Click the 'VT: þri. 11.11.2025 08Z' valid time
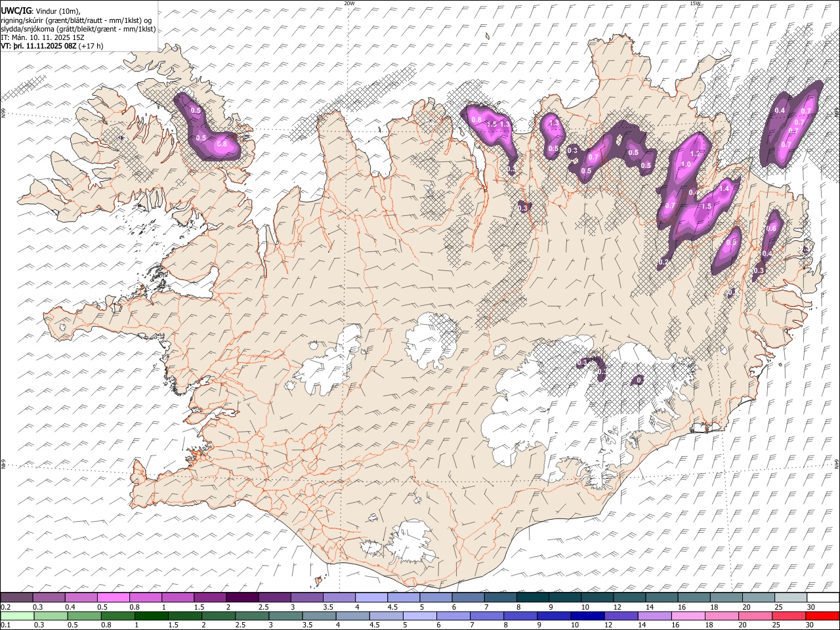This screenshot has height=630, width=840. pos(39,47)
